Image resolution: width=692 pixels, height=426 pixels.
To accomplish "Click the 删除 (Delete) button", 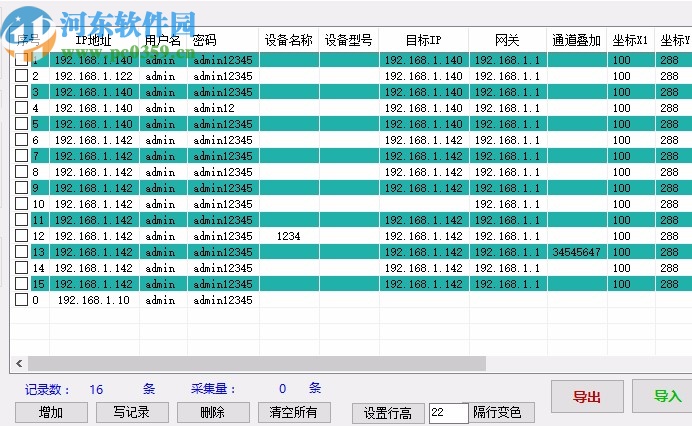I will (x=213, y=412).
